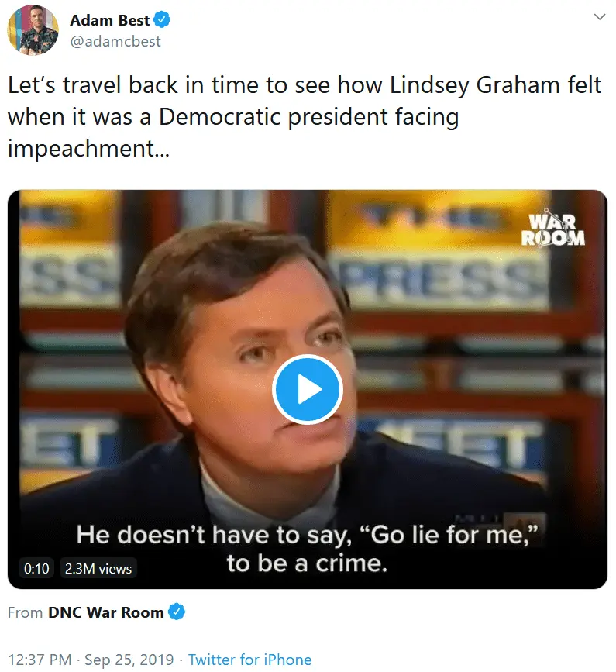The image size is (616, 672).
Task: Open the DNC War Room source link
Action: click(106, 612)
